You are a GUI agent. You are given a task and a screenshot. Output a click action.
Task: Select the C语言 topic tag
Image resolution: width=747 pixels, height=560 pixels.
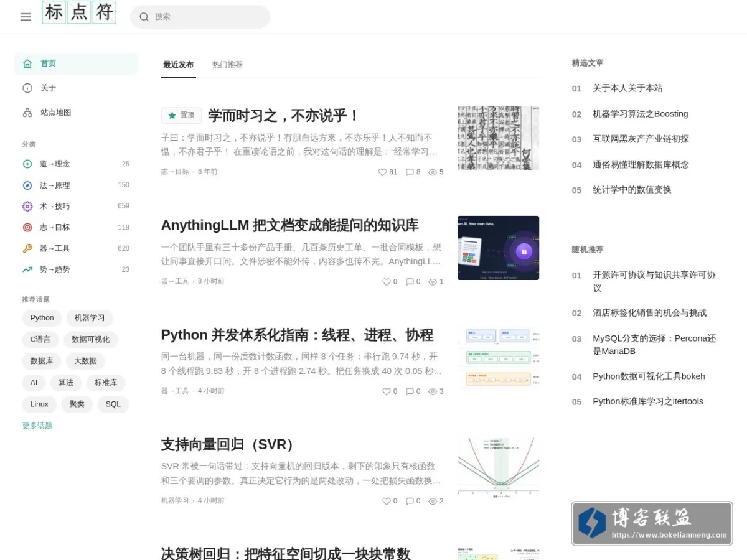(x=40, y=339)
